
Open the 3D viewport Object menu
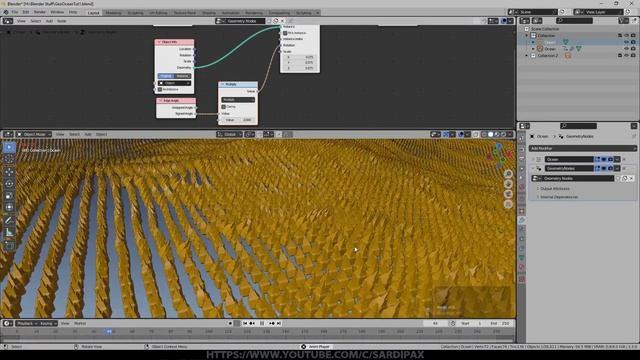101,134
